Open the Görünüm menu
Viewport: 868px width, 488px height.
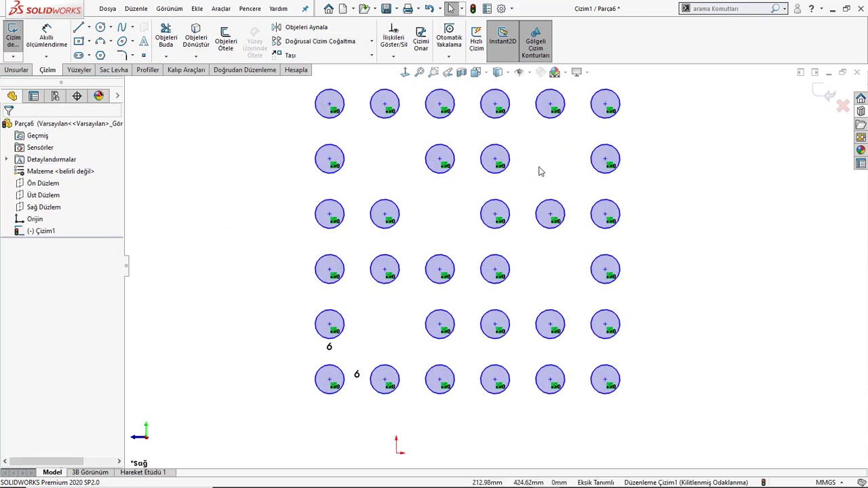pyautogui.click(x=169, y=9)
